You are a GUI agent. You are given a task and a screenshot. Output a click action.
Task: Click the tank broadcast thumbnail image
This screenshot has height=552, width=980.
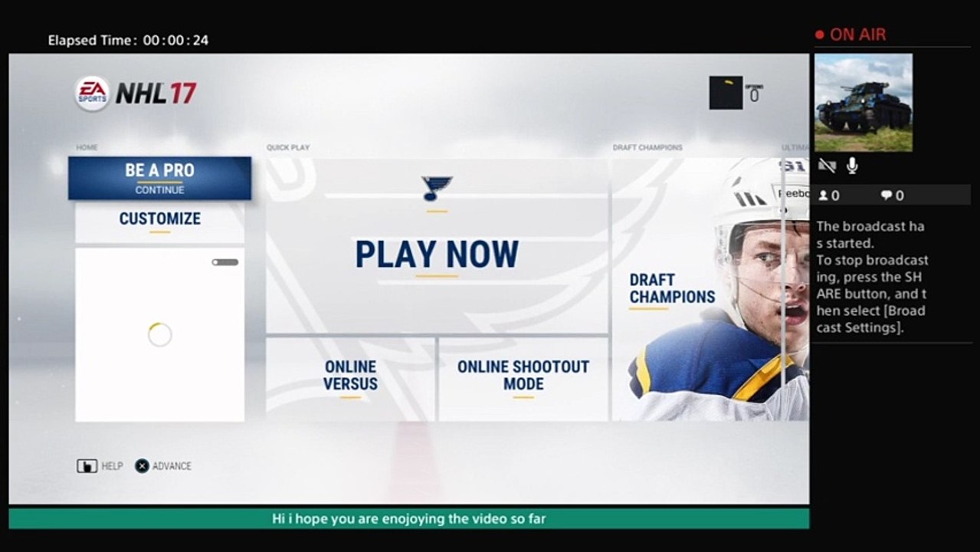pyautogui.click(x=864, y=102)
